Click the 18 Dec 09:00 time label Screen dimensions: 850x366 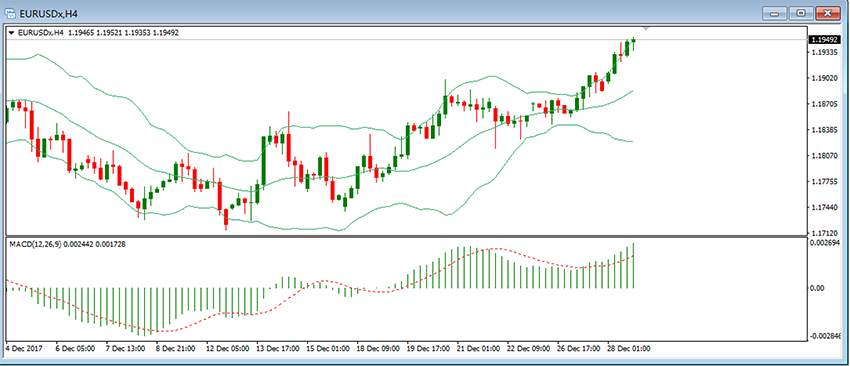pyautogui.click(x=379, y=348)
